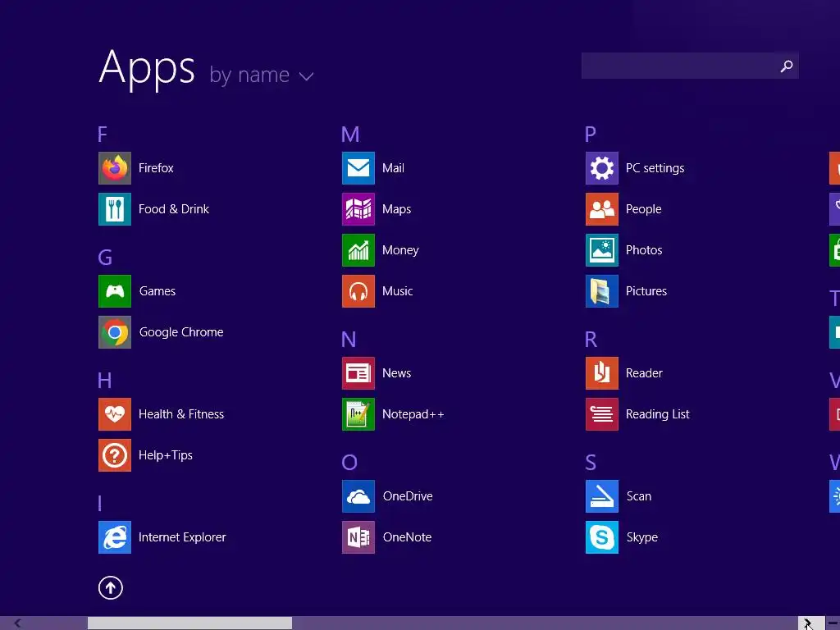Launch Internet Explorer icon
Image resolution: width=840 pixels, height=630 pixels.
(115, 537)
